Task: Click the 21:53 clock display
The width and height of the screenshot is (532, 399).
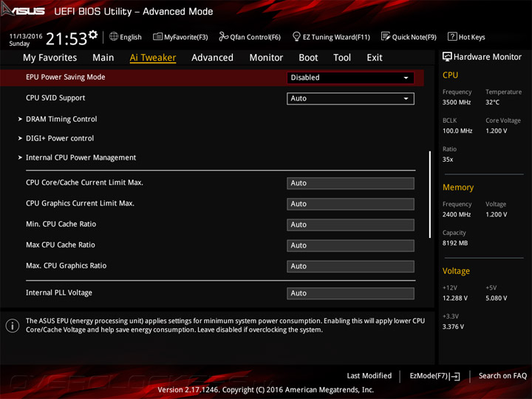Action: click(66, 39)
